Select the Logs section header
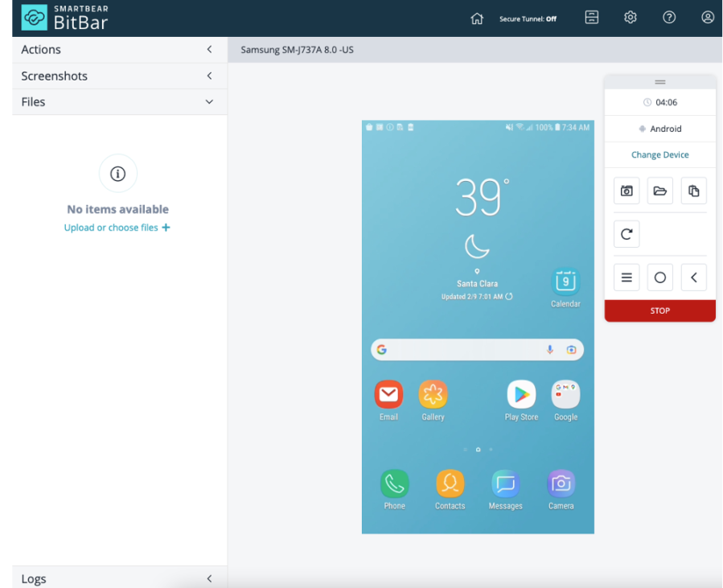 coord(120,578)
